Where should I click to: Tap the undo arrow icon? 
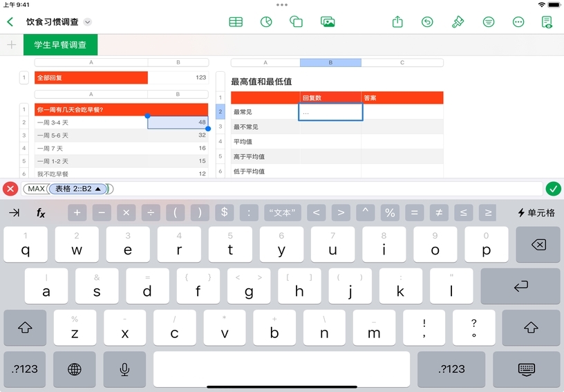[427, 21]
